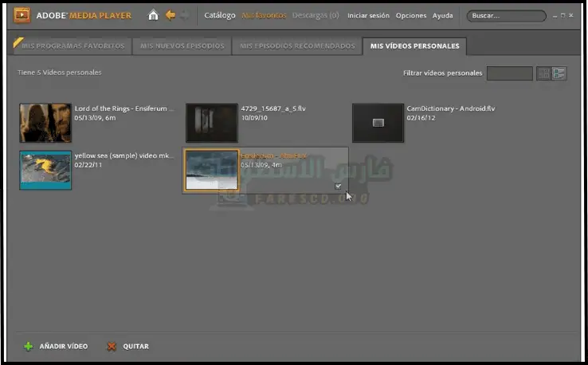Open the Ayuda menu
This screenshot has height=365, width=588.
point(442,16)
